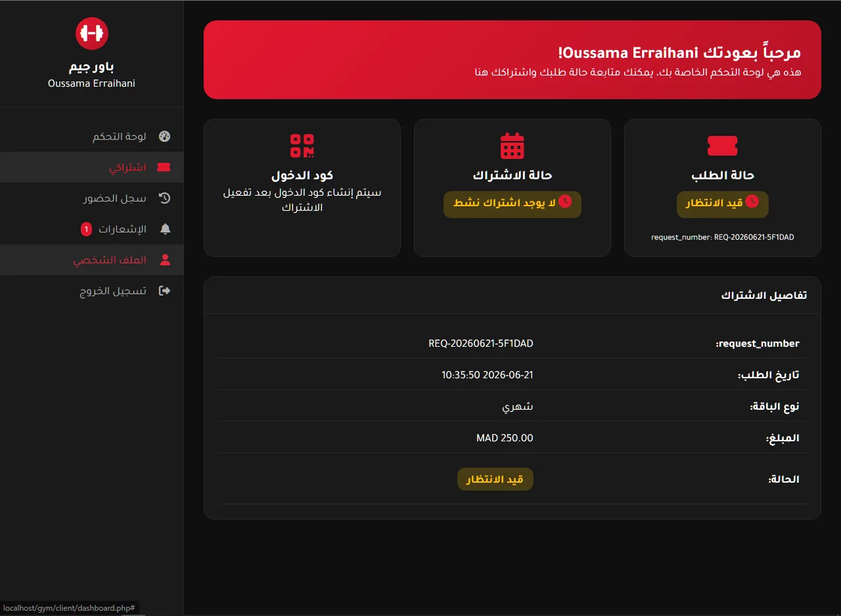Click the نوع الباقة label
The image size is (841, 616).
pyautogui.click(x=775, y=407)
